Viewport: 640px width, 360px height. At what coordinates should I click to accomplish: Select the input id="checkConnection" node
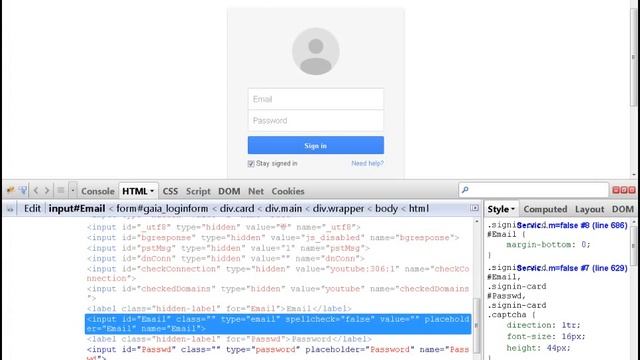(x=278, y=273)
